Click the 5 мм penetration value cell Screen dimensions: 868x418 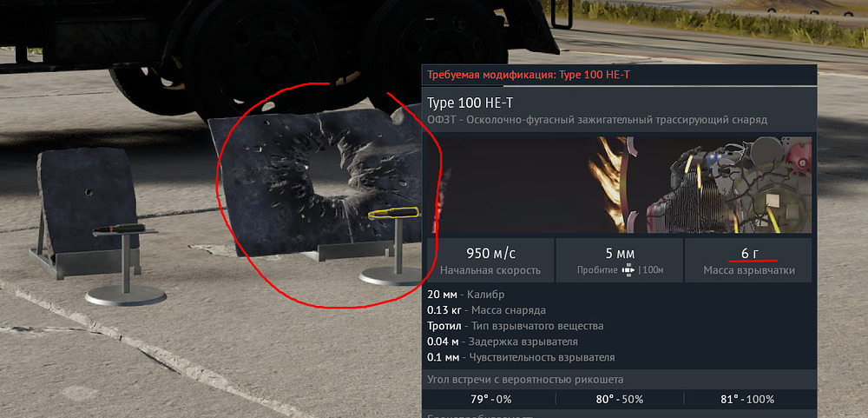click(620, 260)
